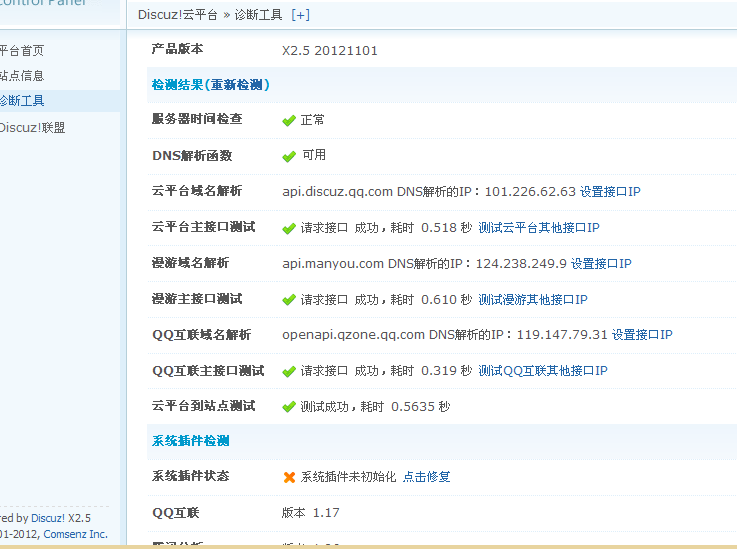Click Discuz!云平台 in breadcrumb

[x=178, y=15]
